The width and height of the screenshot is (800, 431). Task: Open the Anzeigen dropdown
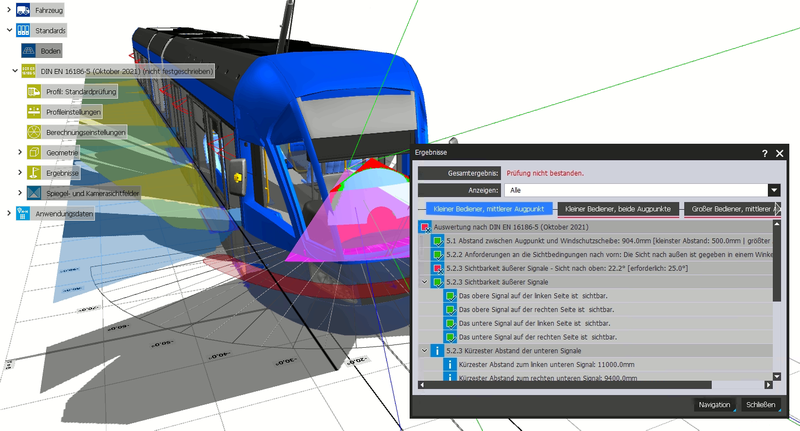coord(773,189)
